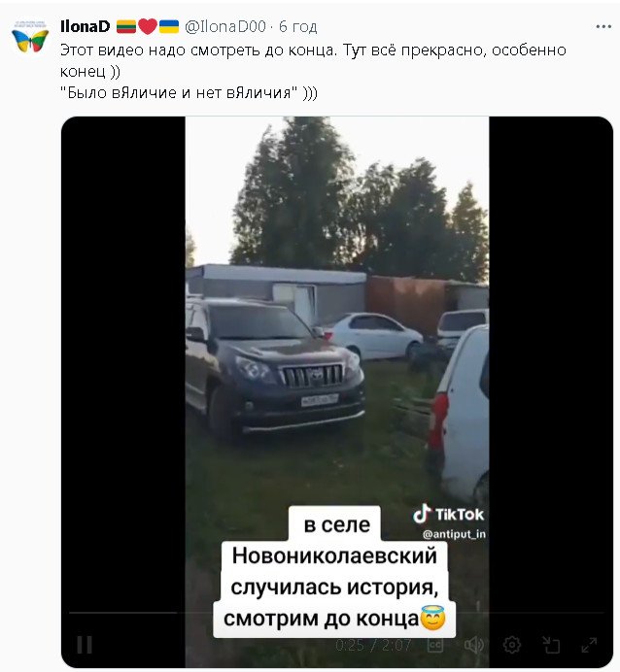Open the tweet timestamp '6 год'
Screen dimensions: 620x672
[298, 26]
